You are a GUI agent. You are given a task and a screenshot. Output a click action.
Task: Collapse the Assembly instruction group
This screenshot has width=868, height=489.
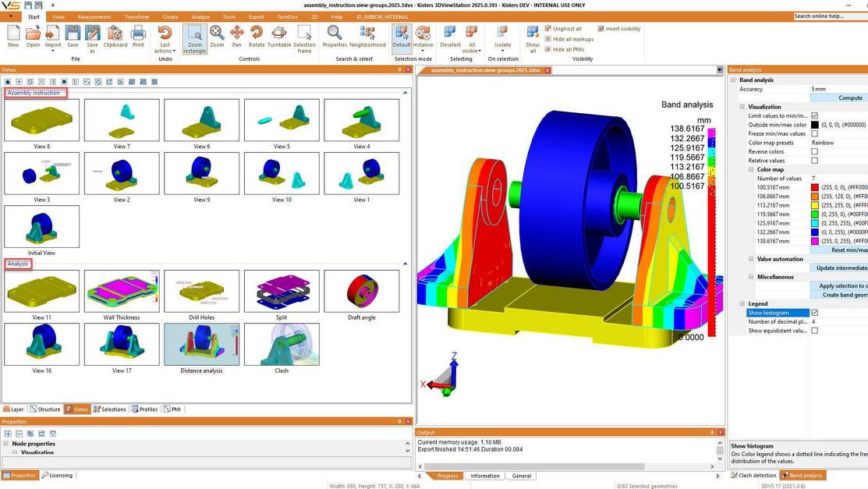tap(406, 93)
